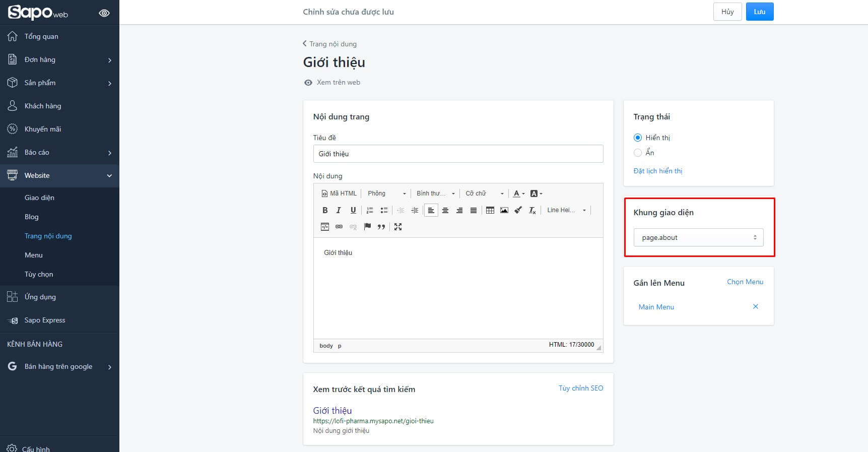Insert a hyperlink in the editor
This screenshot has width=868, height=452.
tap(339, 227)
